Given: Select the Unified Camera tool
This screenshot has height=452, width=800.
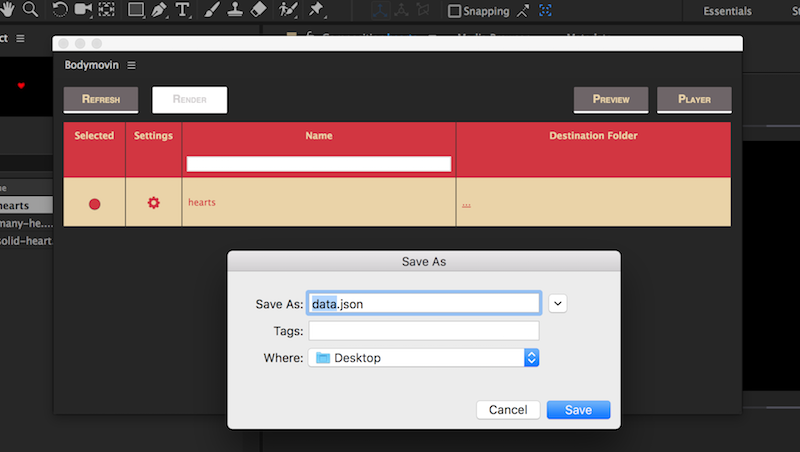Looking at the screenshot, I should [83, 9].
